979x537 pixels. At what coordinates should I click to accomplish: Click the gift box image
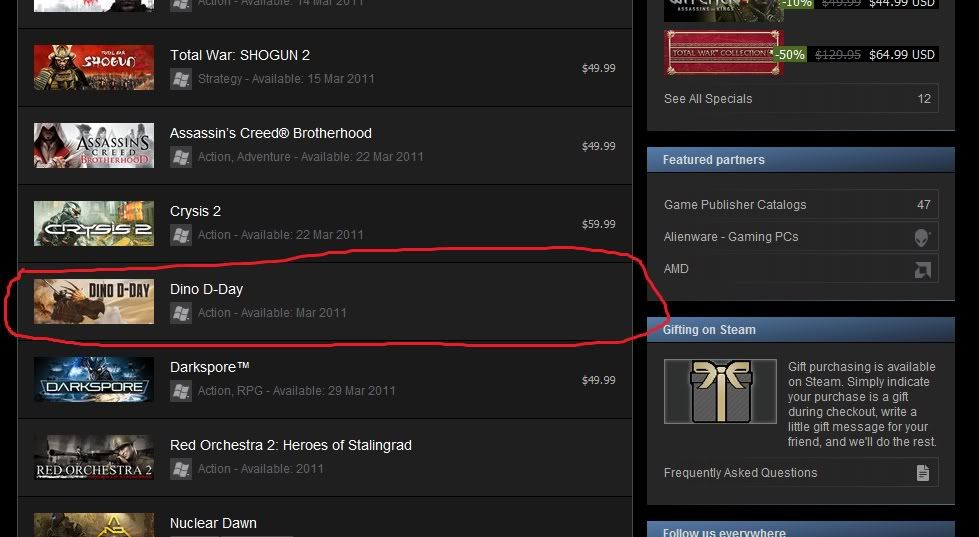pyautogui.click(x=721, y=392)
